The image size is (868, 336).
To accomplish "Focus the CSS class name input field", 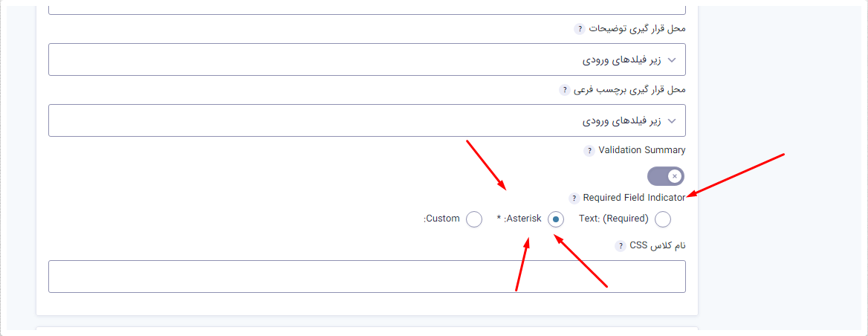I will point(367,277).
